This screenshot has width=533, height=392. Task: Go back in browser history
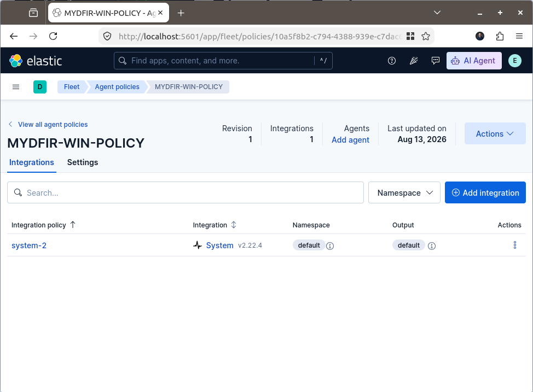coord(14,36)
